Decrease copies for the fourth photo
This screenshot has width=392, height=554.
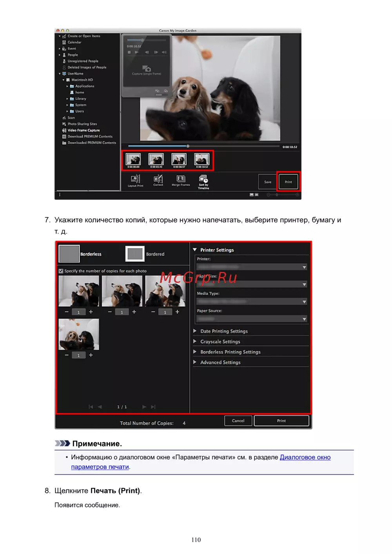pyautogui.click(x=67, y=355)
